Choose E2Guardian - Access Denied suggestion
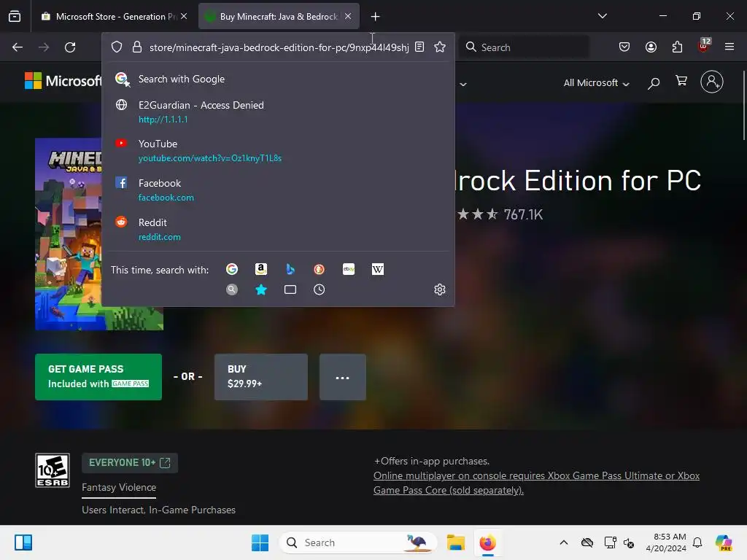Screen dimensions: 747x560 [278, 112]
